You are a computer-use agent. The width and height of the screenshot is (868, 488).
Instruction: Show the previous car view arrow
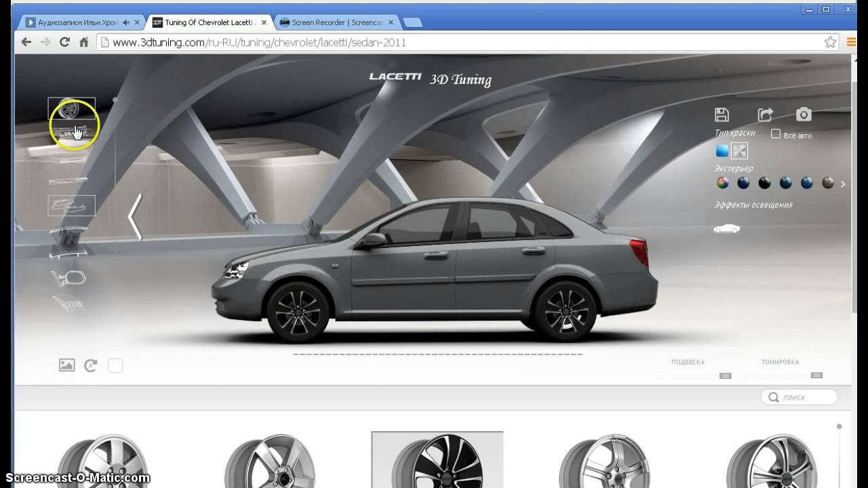(x=135, y=217)
